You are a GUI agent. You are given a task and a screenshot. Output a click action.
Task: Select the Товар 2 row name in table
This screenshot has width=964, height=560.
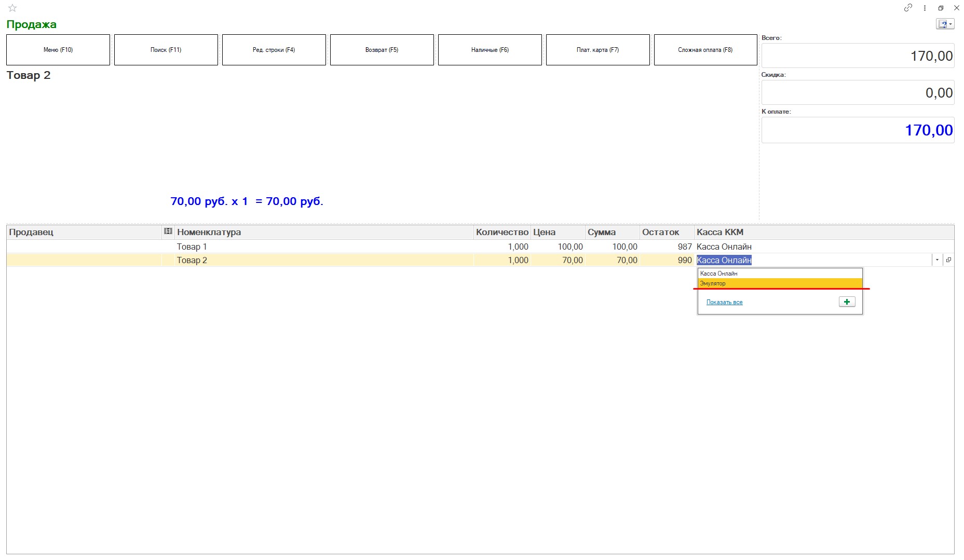pyautogui.click(x=192, y=260)
